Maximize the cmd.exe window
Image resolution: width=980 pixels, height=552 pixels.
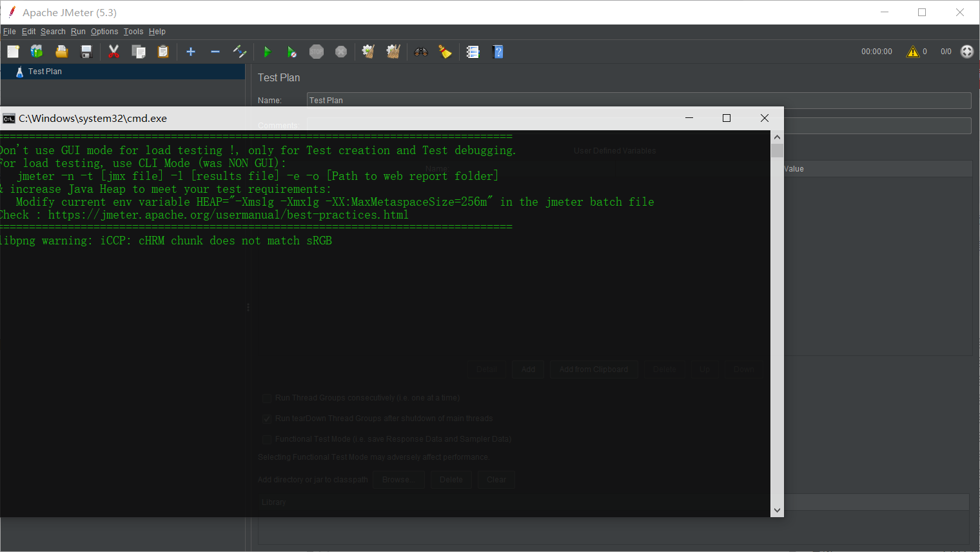pos(727,118)
